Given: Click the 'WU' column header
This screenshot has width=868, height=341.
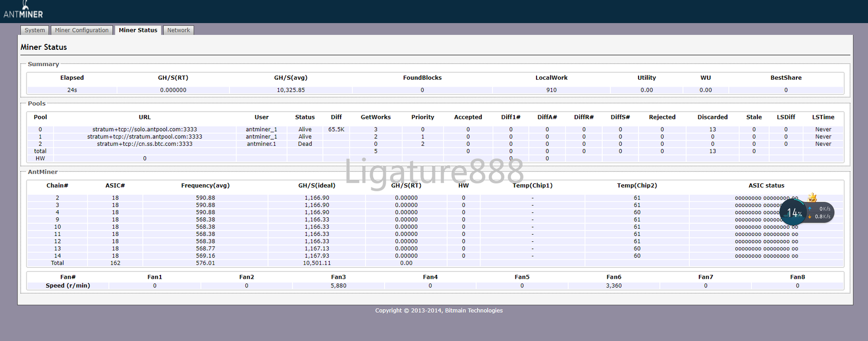Looking at the screenshot, I should point(706,78).
